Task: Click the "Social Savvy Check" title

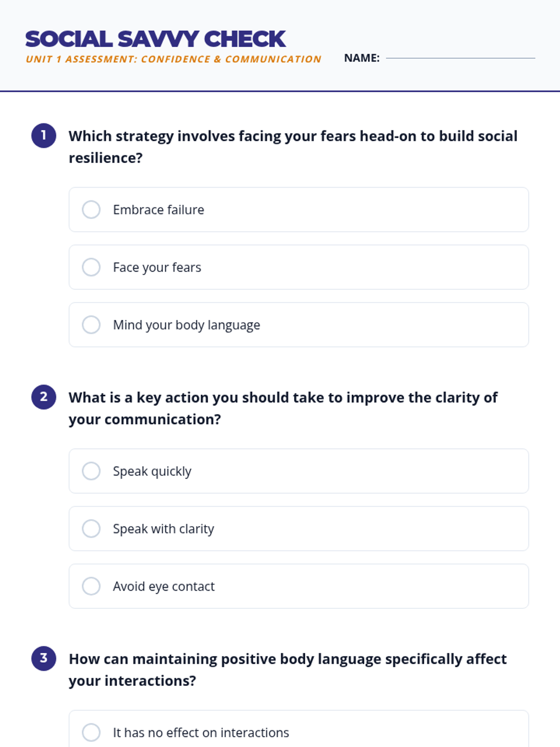Action: 155,39
